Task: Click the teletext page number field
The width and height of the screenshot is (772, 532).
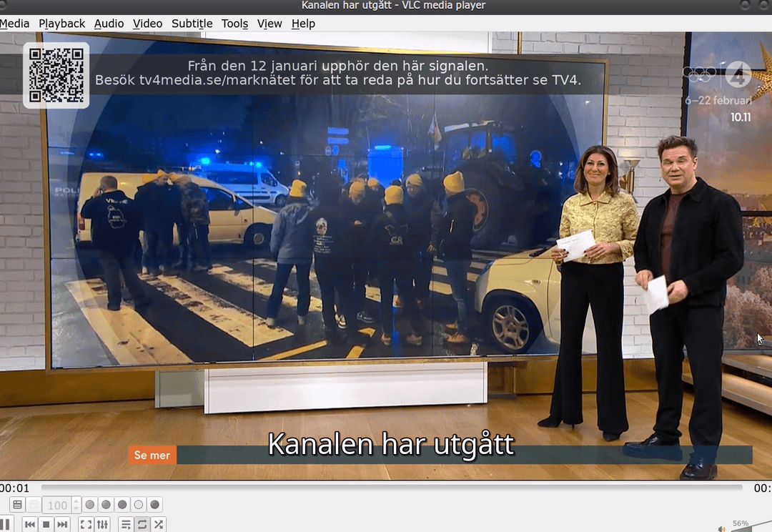Action: 56,505
